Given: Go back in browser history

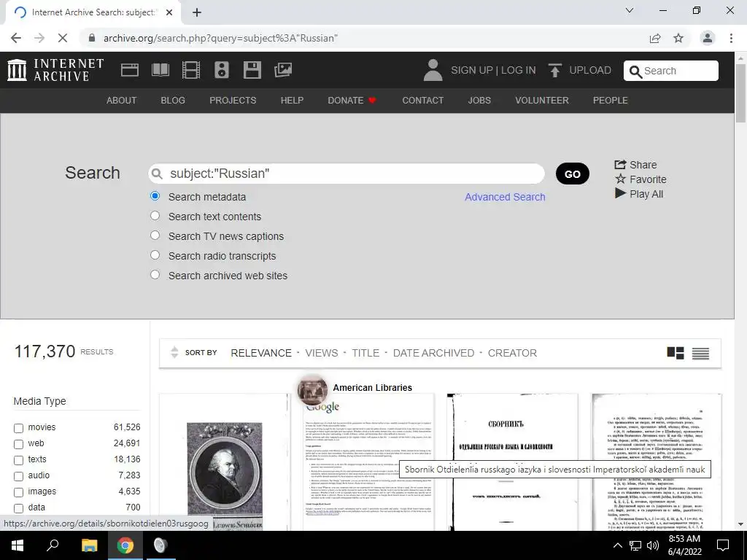Looking at the screenshot, I should point(16,38).
